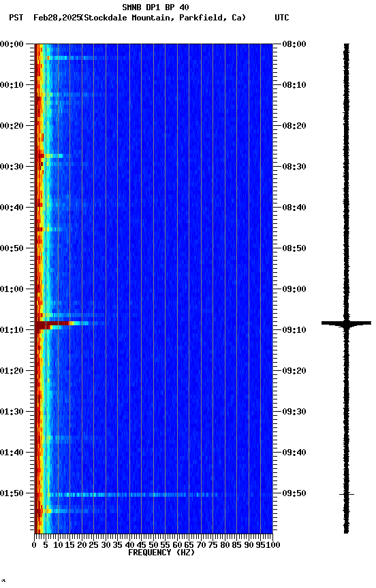
Task: Click the '01:20' PST time label
Action: point(12,372)
